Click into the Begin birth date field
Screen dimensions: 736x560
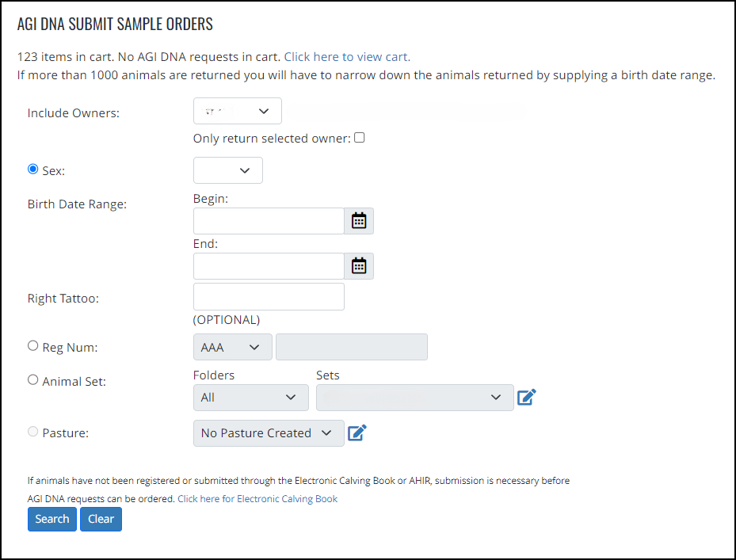[x=269, y=221]
